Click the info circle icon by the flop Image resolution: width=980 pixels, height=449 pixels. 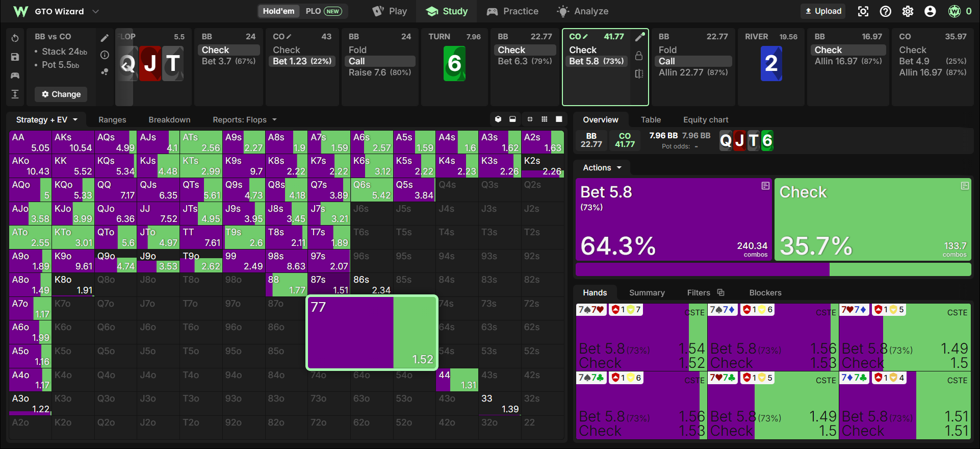click(x=105, y=55)
